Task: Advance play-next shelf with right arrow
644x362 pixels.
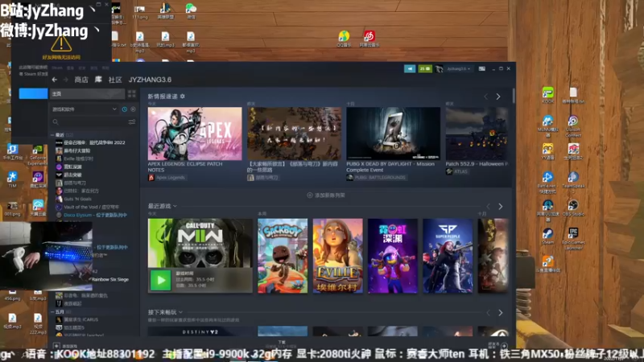Action: click(x=500, y=313)
